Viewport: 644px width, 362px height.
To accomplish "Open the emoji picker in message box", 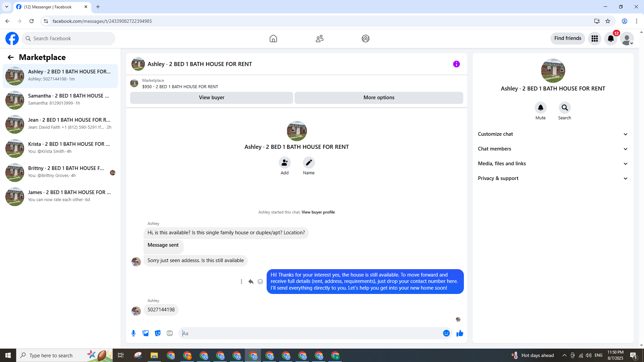I will 446,333.
